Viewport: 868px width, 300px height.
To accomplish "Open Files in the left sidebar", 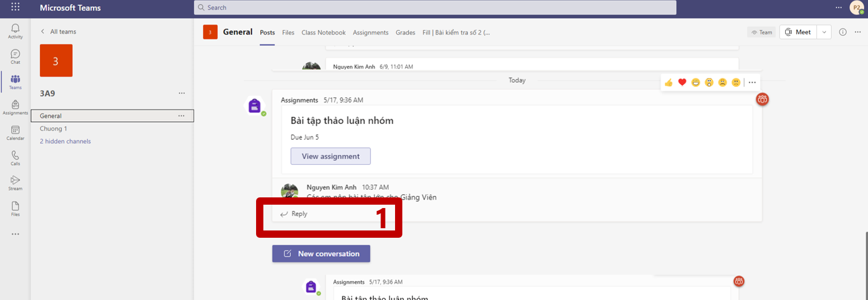I will coord(15,208).
